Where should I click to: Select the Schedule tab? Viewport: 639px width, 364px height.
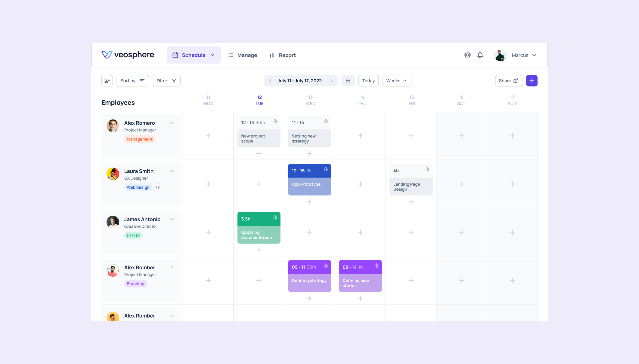click(x=194, y=55)
